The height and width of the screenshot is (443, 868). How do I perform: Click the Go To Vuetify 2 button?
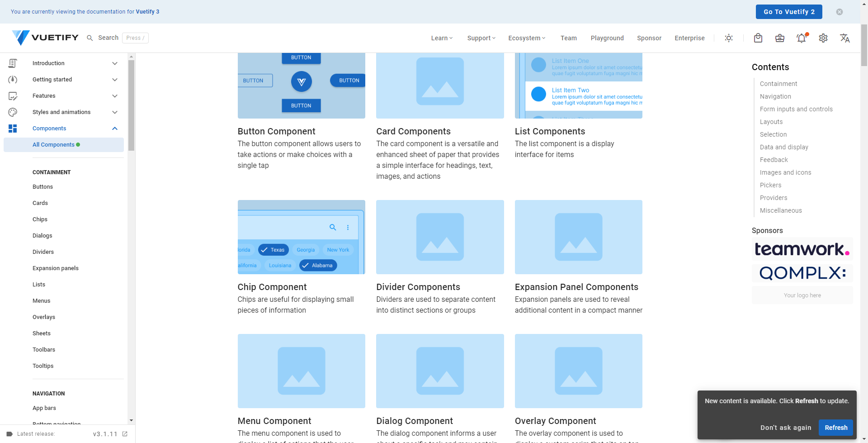coord(789,12)
